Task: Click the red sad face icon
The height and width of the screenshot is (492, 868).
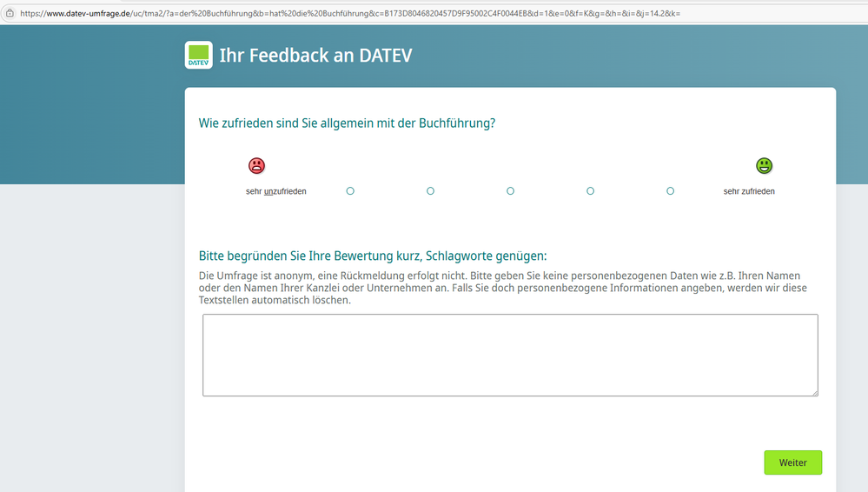Action: coord(256,166)
